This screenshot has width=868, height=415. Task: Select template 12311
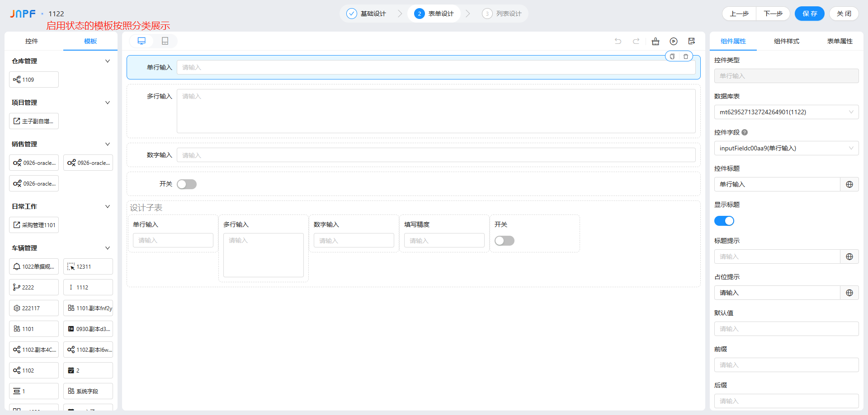click(88, 266)
